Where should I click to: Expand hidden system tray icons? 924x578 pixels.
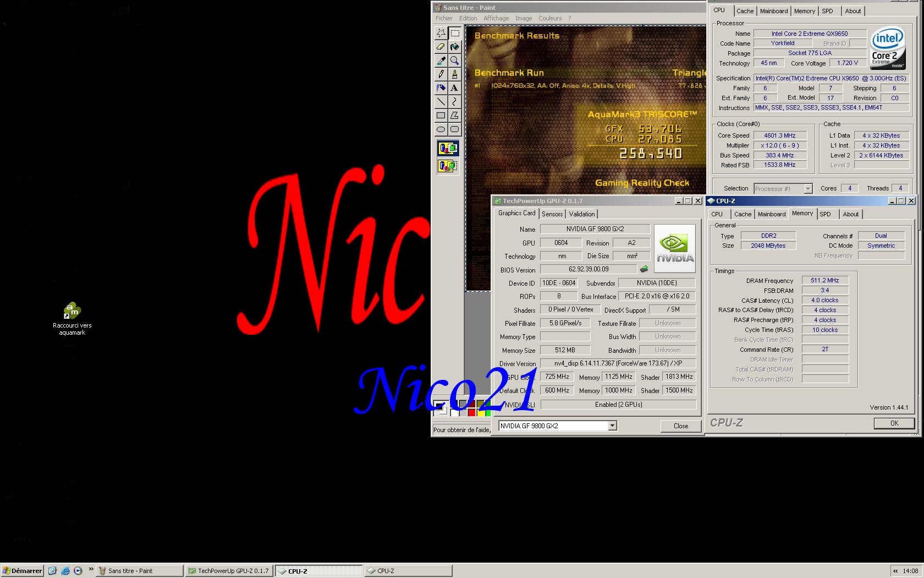(895, 571)
